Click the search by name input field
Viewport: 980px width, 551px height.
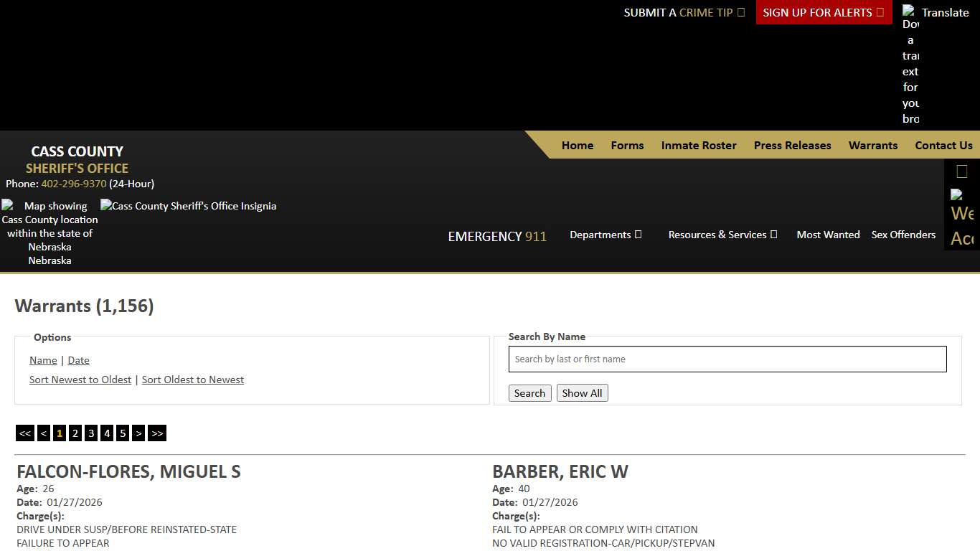727,359
